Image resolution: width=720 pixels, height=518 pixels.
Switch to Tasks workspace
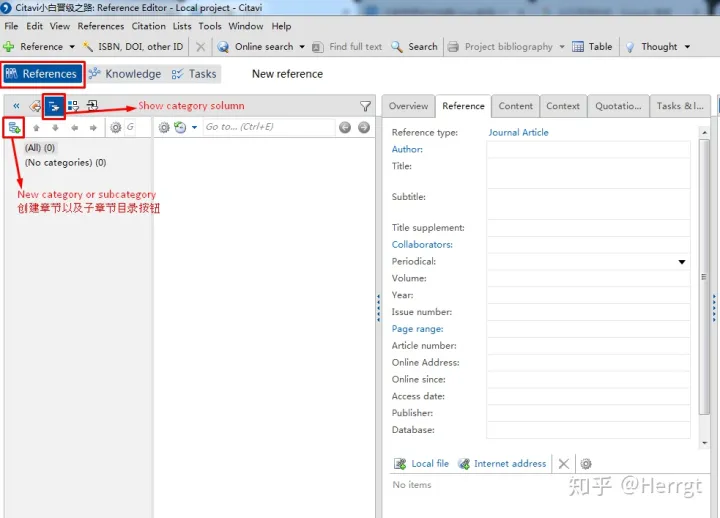click(194, 74)
